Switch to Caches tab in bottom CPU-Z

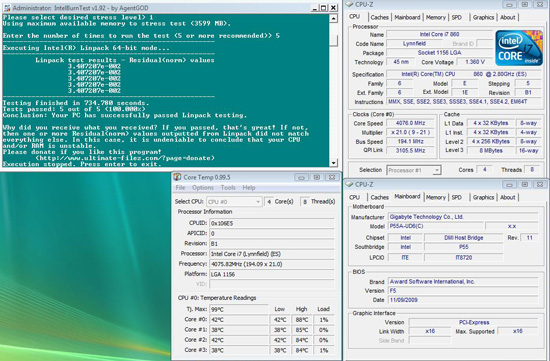click(x=380, y=197)
